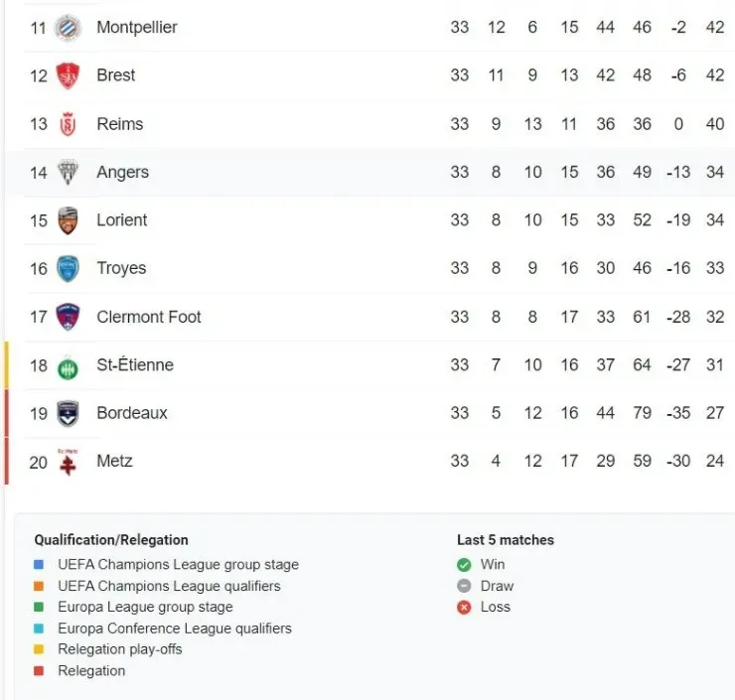The width and height of the screenshot is (735, 700).
Task: Click the green Win checkmark icon
Action: tap(464, 565)
